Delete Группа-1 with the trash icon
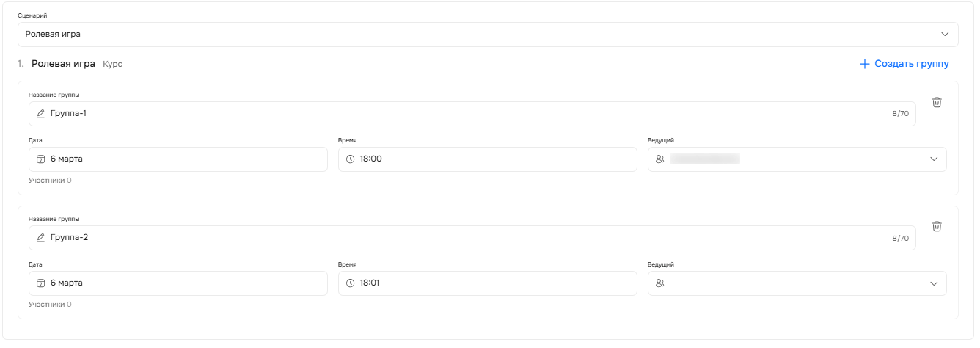The height and width of the screenshot is (348, 980). (x=937, y=103)
